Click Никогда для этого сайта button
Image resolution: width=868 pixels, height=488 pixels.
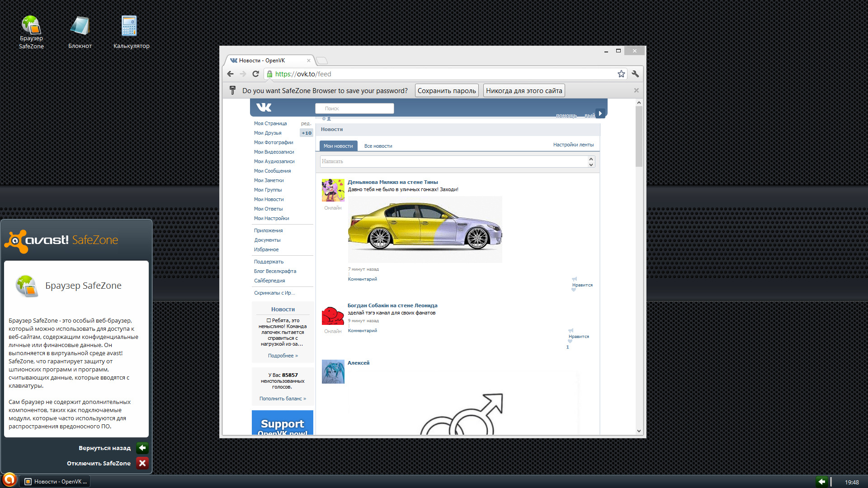tap(524, 91)
